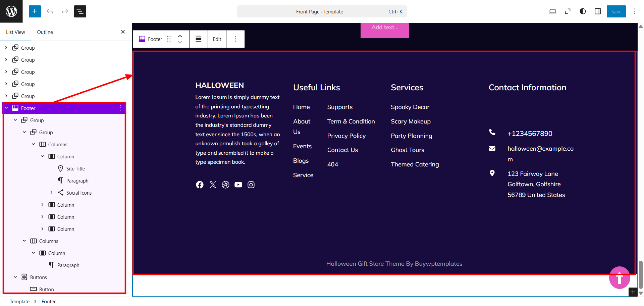Click Edit in the Footer block toolbar

[x=217, y=39]
